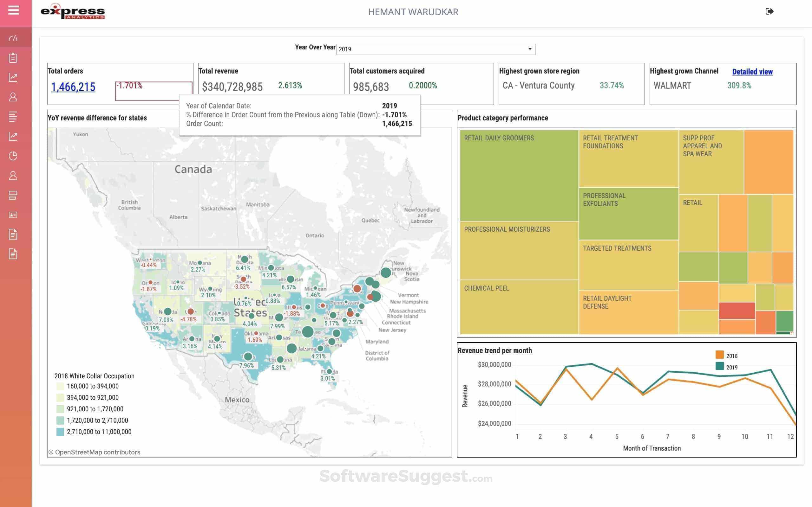Select the 2,710,000 to 11,000,000 legend swatch

tap(60, 432)
